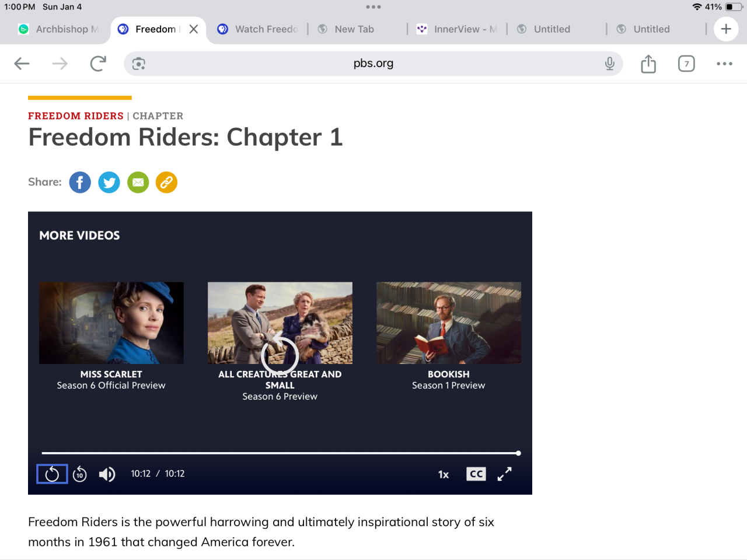The height and width of the screenshot is (560, 747).
Task: Mute the video volume
Action: point(107,474)
